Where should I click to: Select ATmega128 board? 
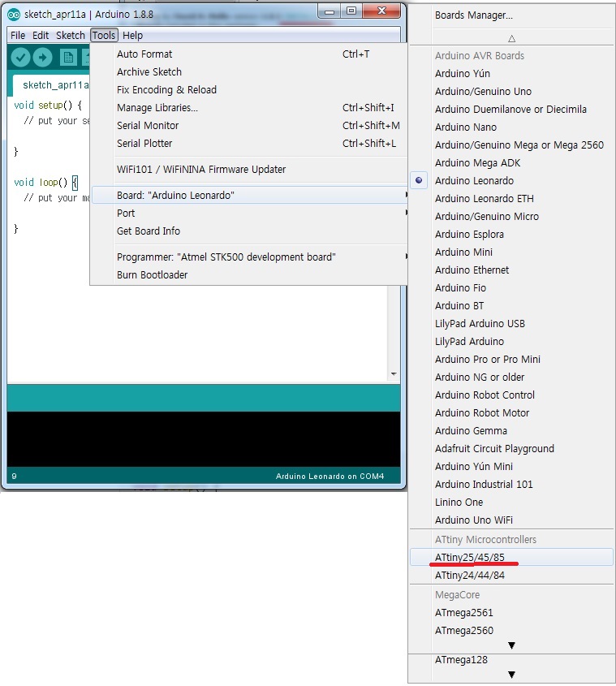[x=511, y=660]
